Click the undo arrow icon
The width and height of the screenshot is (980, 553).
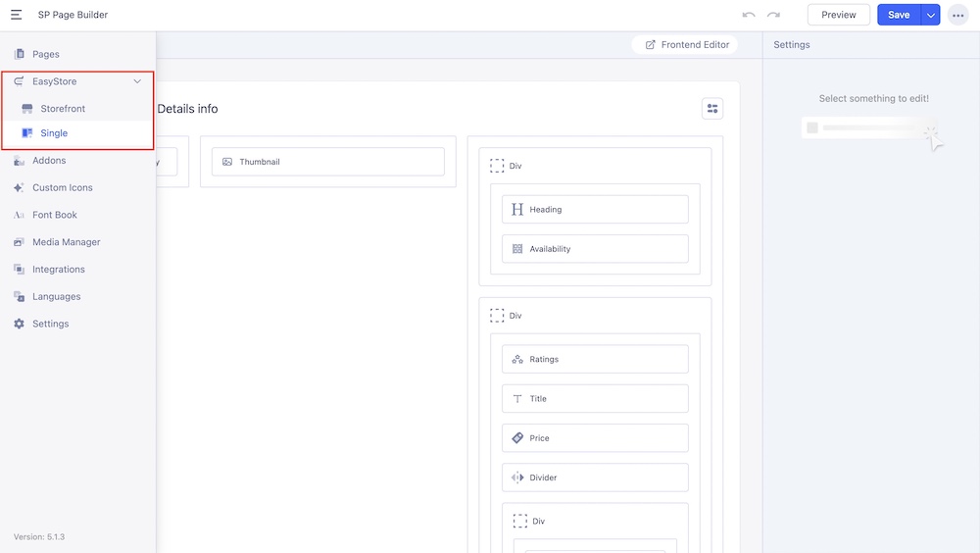click(x=749, y=15)
